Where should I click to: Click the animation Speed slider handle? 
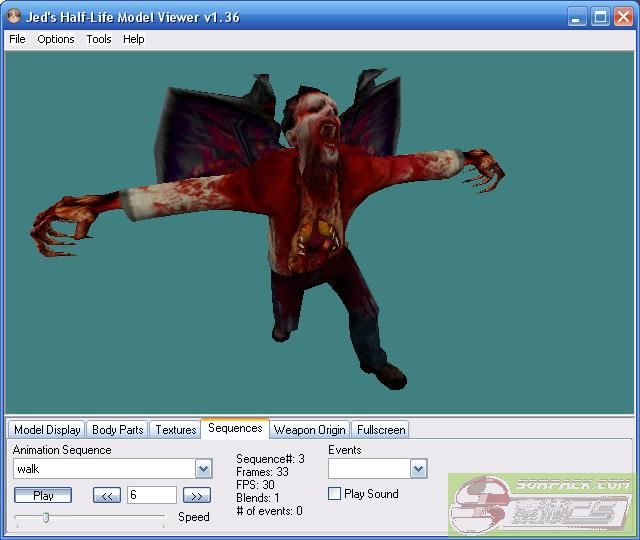45,517
